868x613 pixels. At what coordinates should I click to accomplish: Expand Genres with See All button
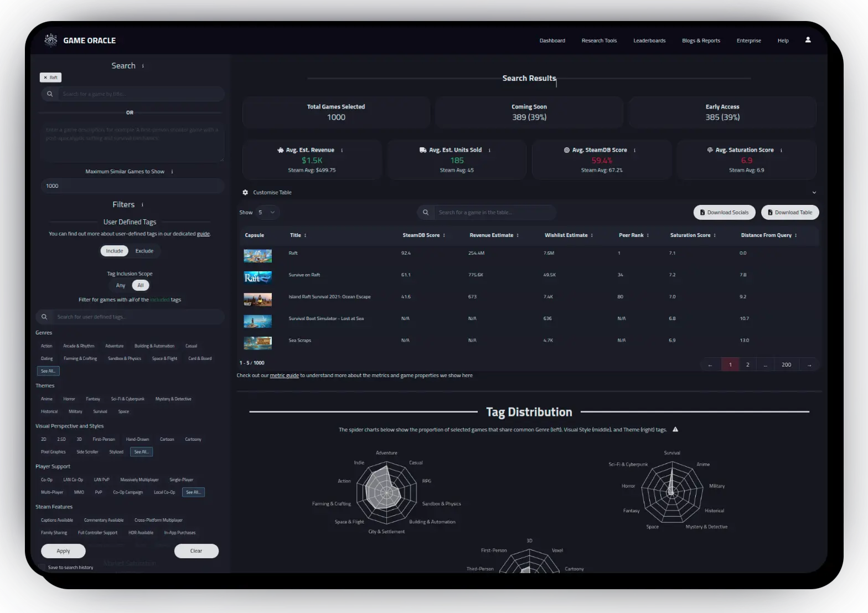pos(48,371)
